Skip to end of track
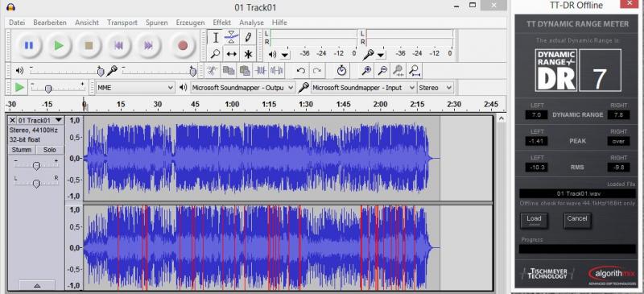Viewport: 644px width, 294px height. tap(149, 46)
